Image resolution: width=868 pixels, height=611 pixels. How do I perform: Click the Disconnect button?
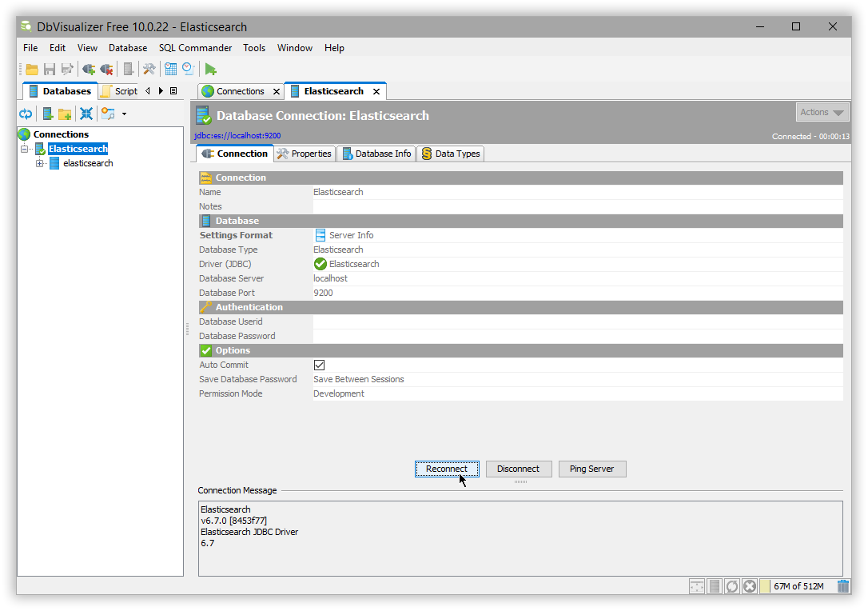(x=518, y=469)
